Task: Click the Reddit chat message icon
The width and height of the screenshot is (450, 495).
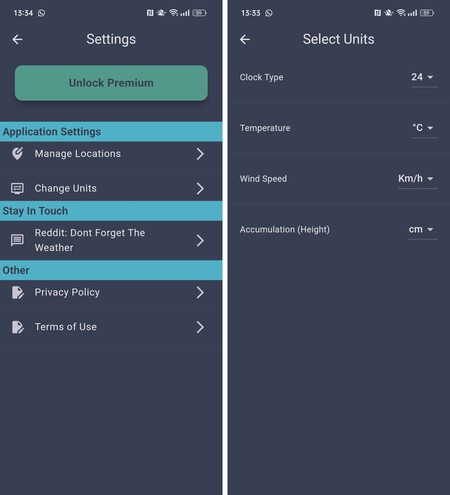Action: (x=17, y=240)
